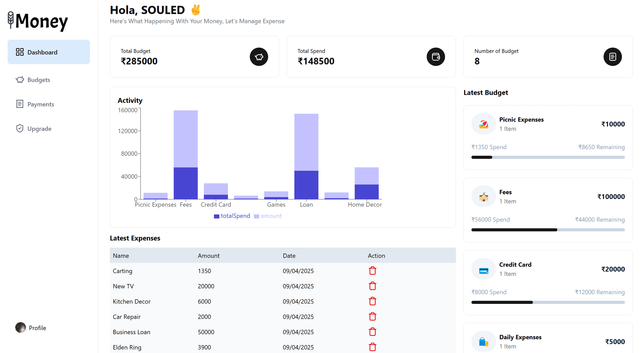Screen dimensions: 644x353
Task: Click the piggy bank icon on Total Budget card
Action: (258, 57)
